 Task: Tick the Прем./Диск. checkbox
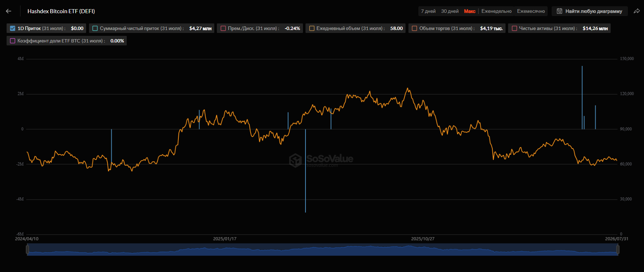point(223,28)
